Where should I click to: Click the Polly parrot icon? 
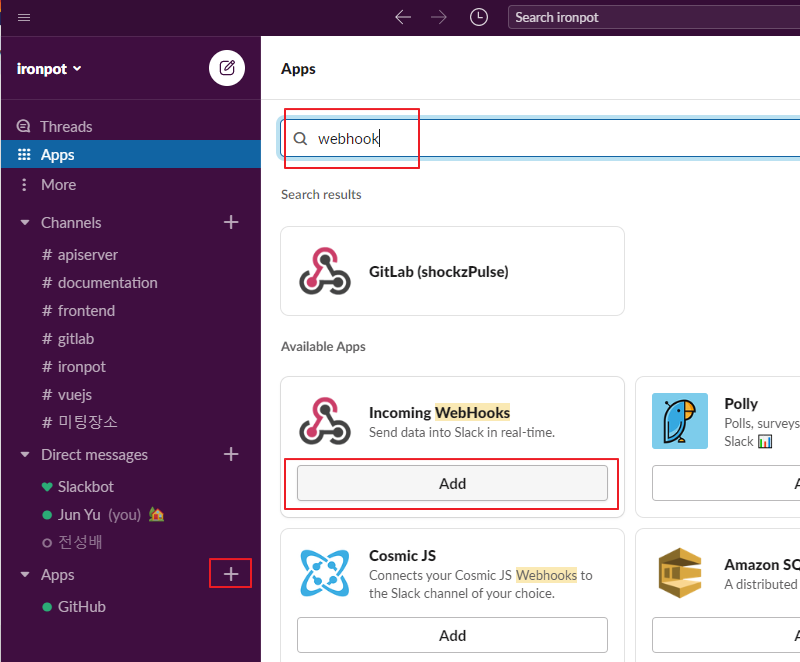(x=680, y=421)
